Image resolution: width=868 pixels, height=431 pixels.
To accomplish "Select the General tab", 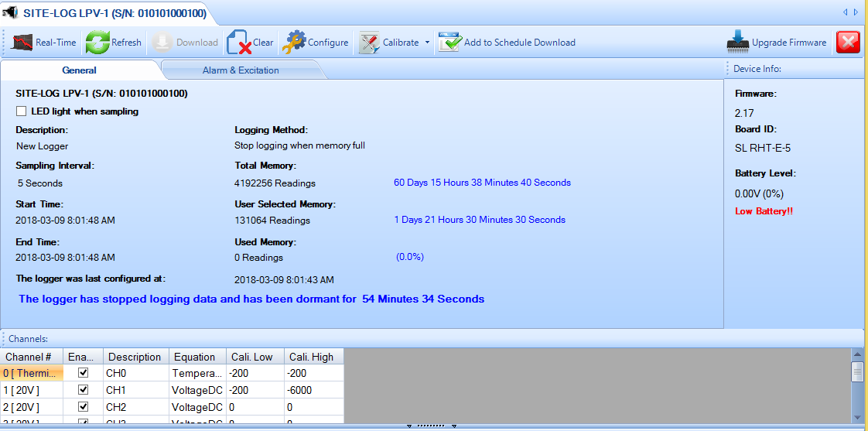I will 79,70.
